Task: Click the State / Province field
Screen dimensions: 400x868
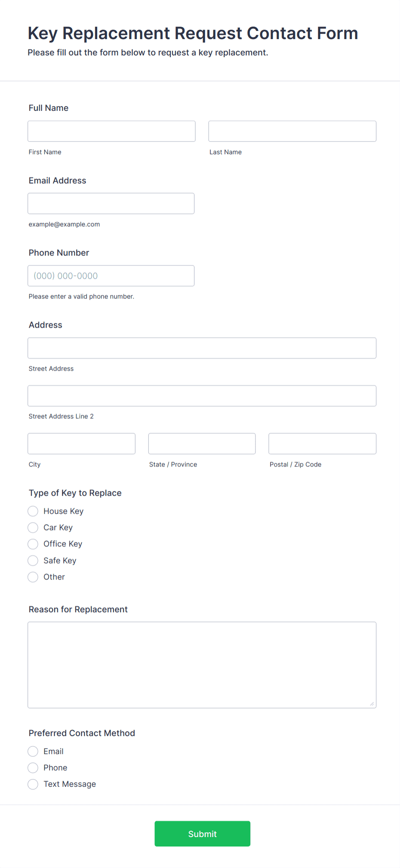Action: point(202,443)
